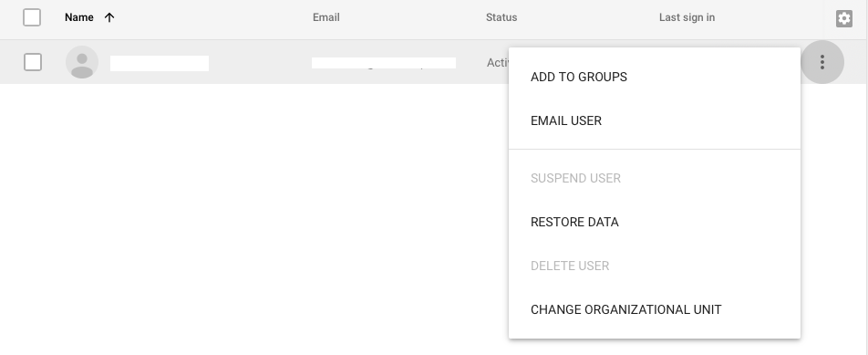Click the three-dot more options button
Image resolution: width=868 pixels, height=355 pixels.
[822, 62]
